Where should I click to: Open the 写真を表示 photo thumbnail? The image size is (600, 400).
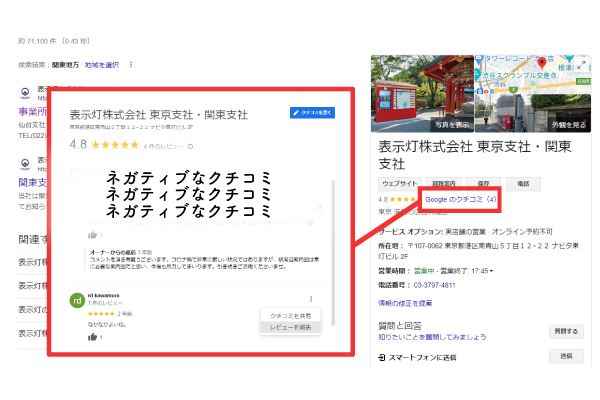(422, 94)
